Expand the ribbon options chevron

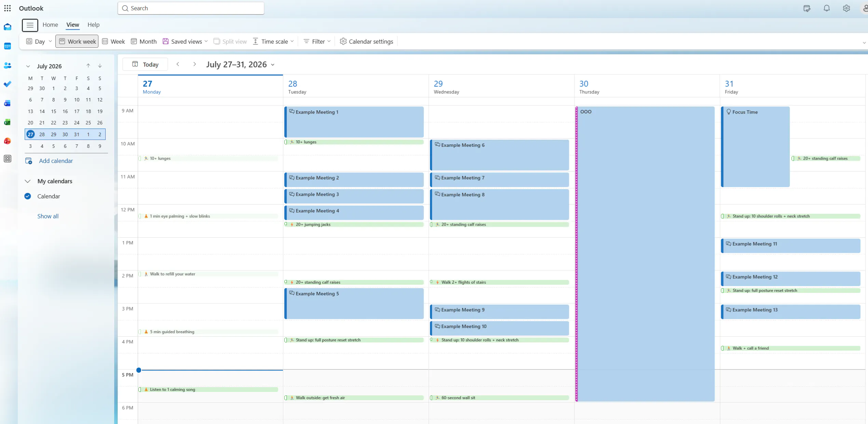pos(864,43)
